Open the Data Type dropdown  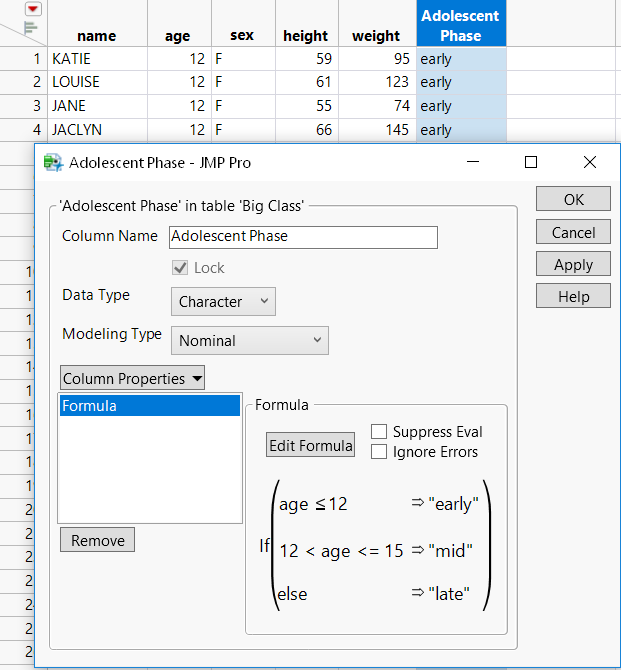223,301
